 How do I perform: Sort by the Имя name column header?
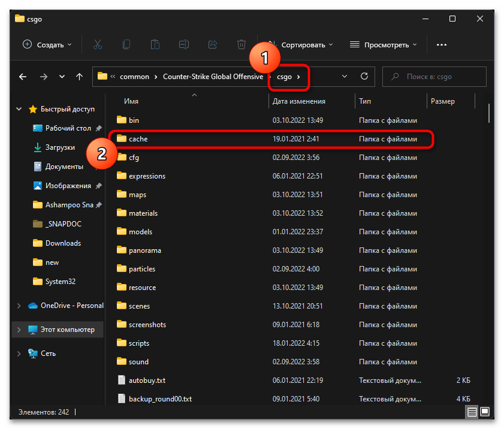(x=131, y=101)
